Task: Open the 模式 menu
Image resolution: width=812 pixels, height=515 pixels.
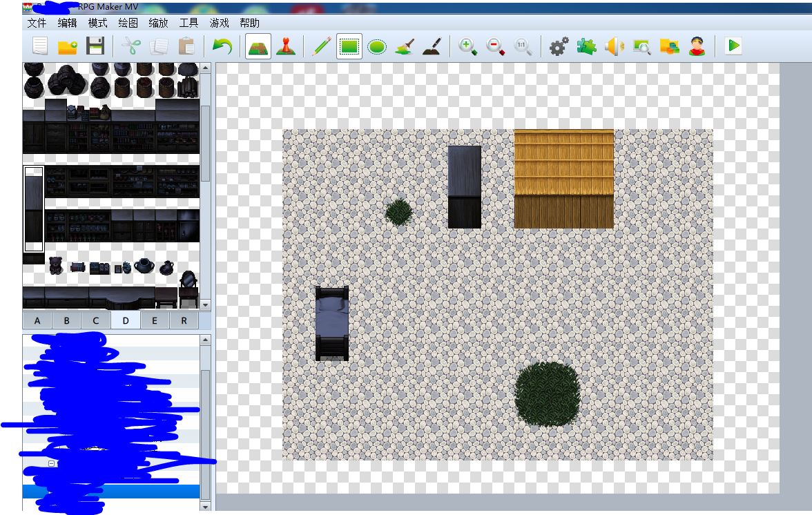Action: (x=97, y=23)
